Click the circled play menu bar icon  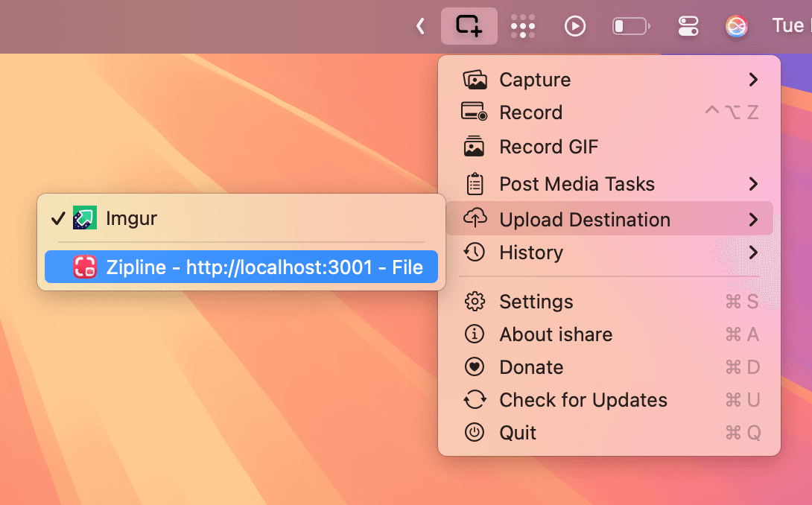point(575,26)
